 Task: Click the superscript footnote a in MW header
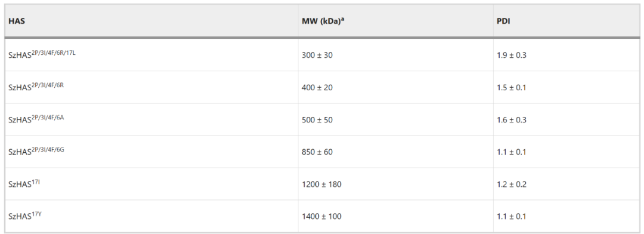(342, 19)
